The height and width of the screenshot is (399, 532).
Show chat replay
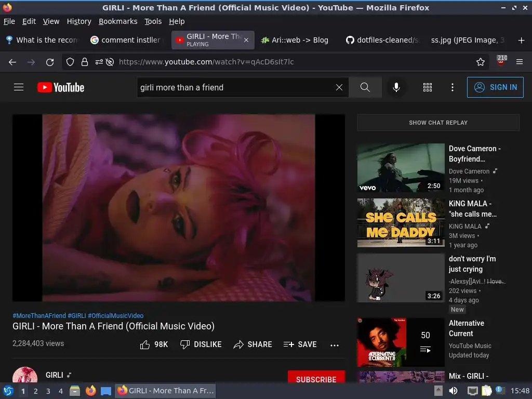tap(438, 123)
